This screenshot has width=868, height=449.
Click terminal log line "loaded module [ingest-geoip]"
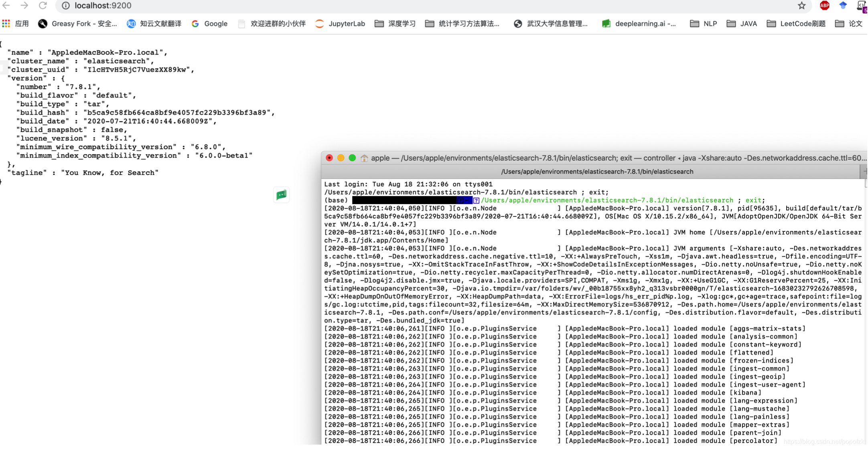[555, 377]
